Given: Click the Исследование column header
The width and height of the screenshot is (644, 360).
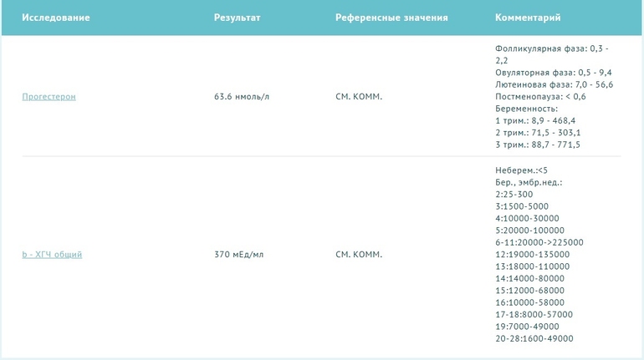Looking at the screenshot, I should [x=55, y=18].
